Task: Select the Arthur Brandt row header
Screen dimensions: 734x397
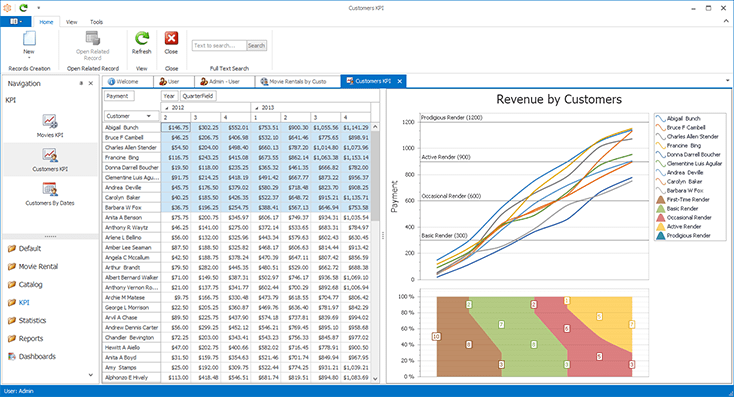Action: coord(132,267)
